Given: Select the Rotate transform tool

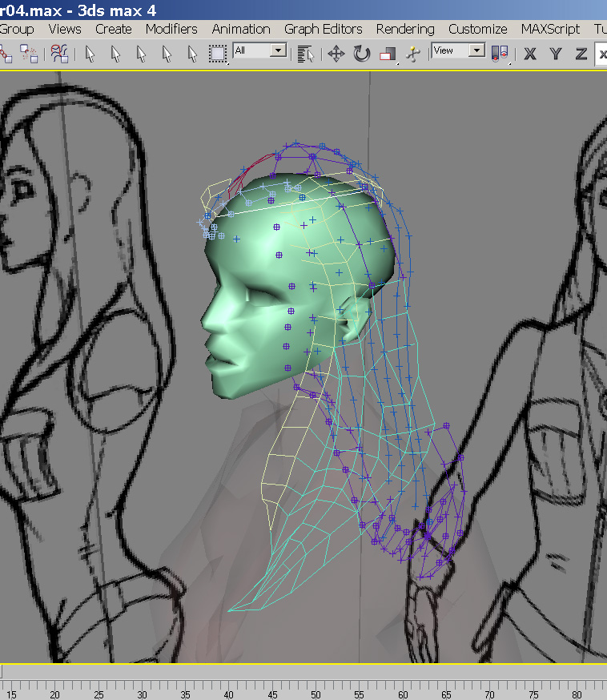Looking at the screenshot, I should coord(362,54).
